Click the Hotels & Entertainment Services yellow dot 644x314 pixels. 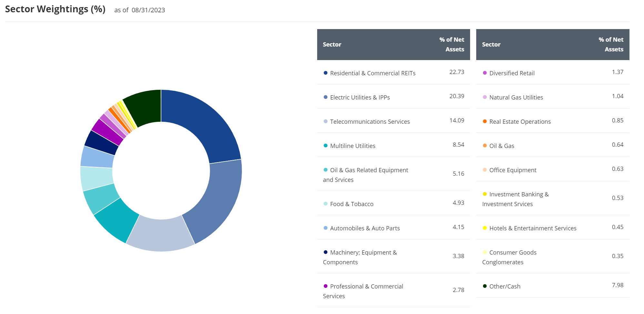coord(485,228)
